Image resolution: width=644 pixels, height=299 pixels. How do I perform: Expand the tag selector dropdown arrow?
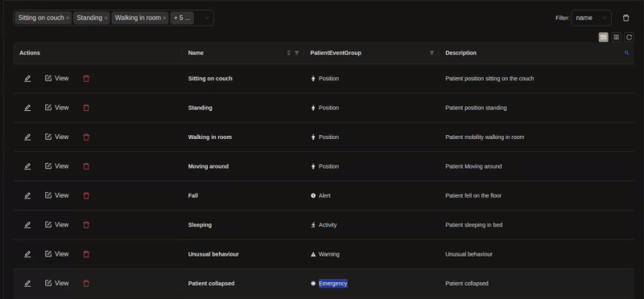tap(207, 18)
